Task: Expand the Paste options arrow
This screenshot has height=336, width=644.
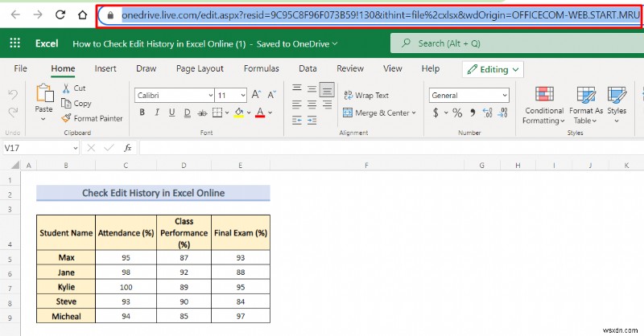Action: pos(43,120)
